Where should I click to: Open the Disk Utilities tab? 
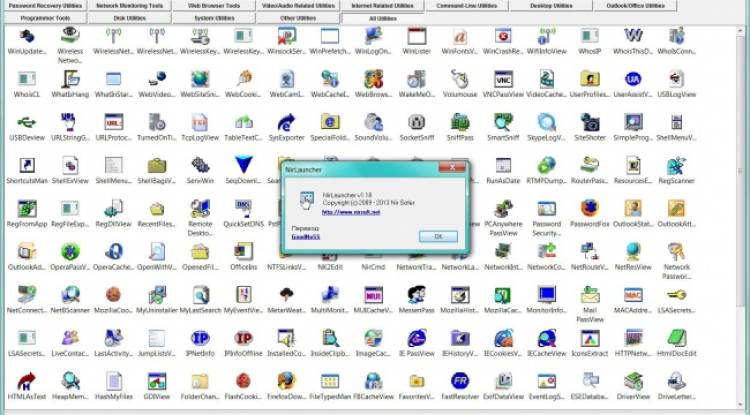tap(129, 18)
